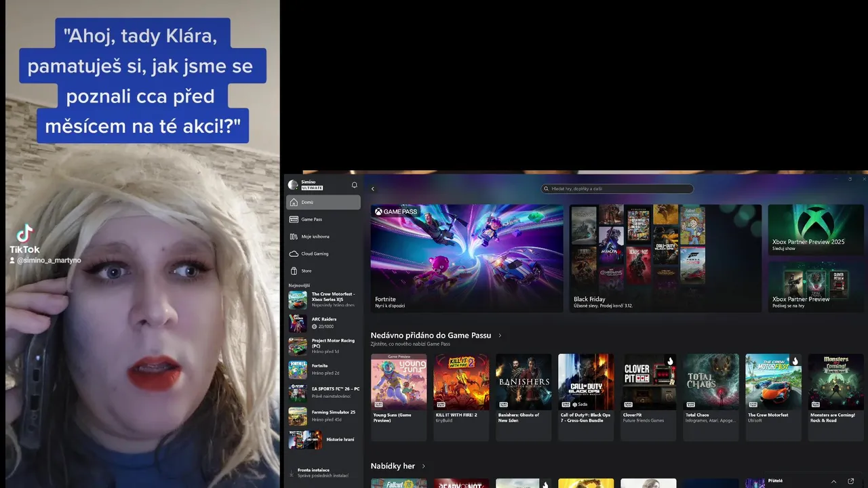868x488 pixels.
Task: Open The Crew Motorfest Xbox Series X|S recent entry
Action: pyautogui.click(x=323, y=300)
